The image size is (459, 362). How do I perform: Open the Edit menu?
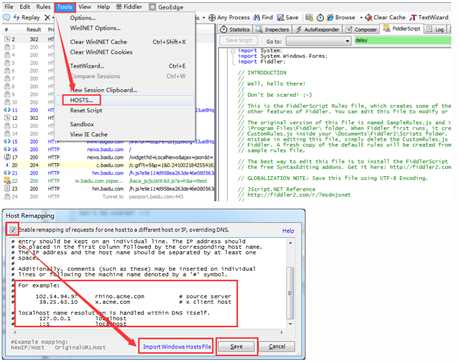pyautogui.click(x=25, y=7)
